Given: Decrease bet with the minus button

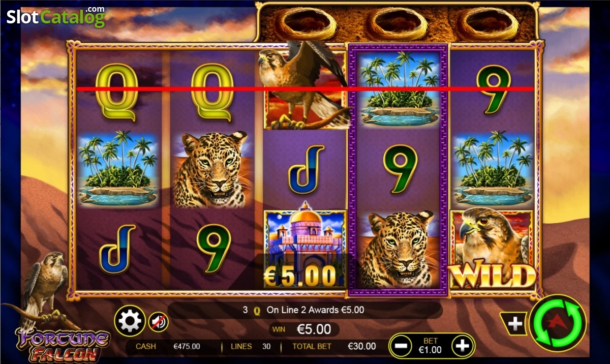Looking at the screenshot, I should tap(401, 347).
